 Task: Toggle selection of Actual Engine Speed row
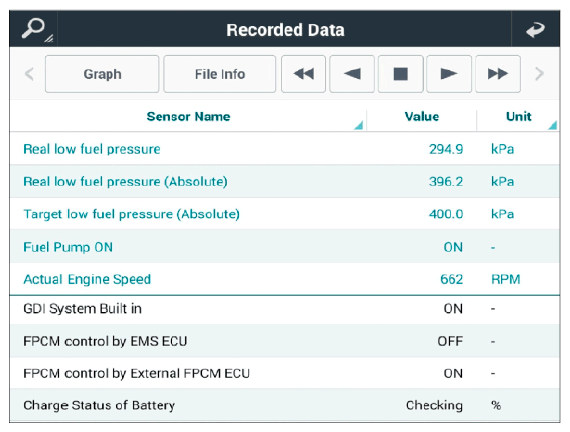tap(285, 279)
